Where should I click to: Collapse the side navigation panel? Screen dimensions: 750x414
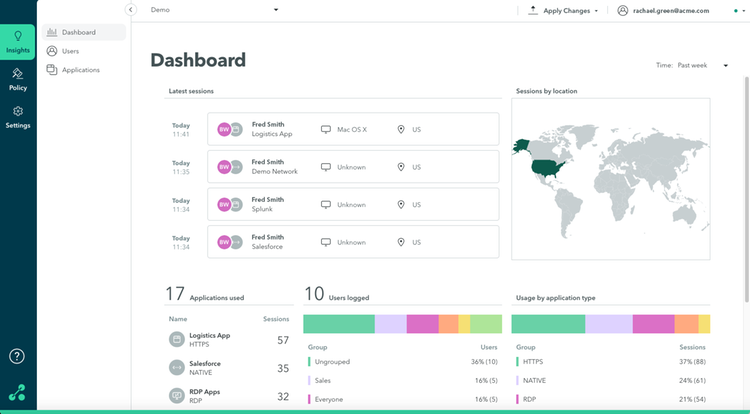coord(130,10)
